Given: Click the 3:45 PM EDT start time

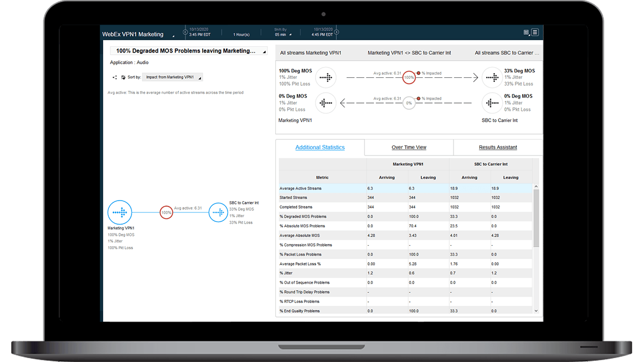Looking at the screenshot, I should coord(200,34).
